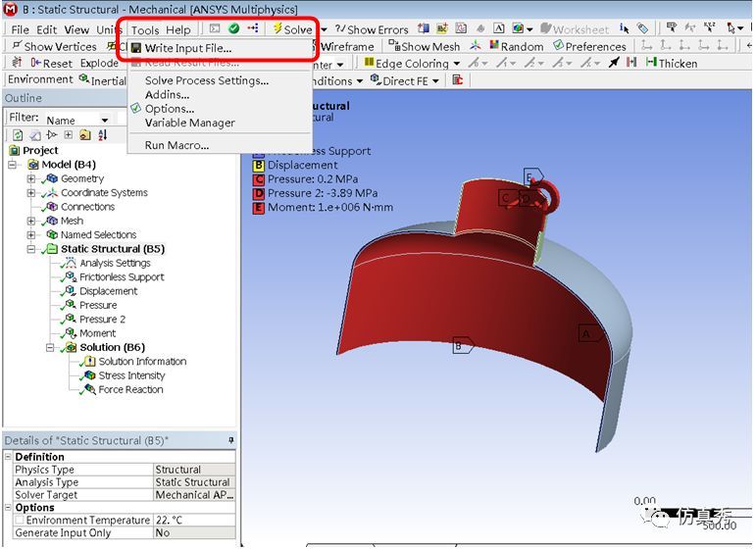756x549 pixels.
Task: Open Variable Manager menu entry
Action: (189, 123)
